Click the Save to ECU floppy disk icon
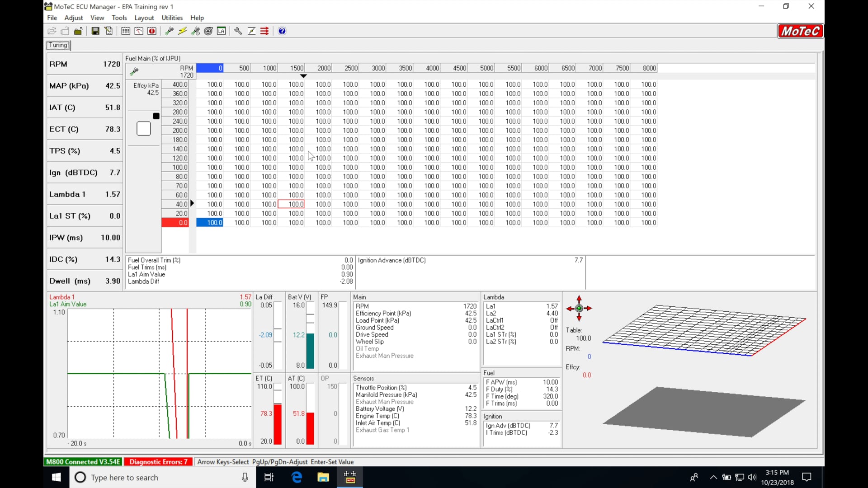The image size is (868, 488). [x=95, y=31]
